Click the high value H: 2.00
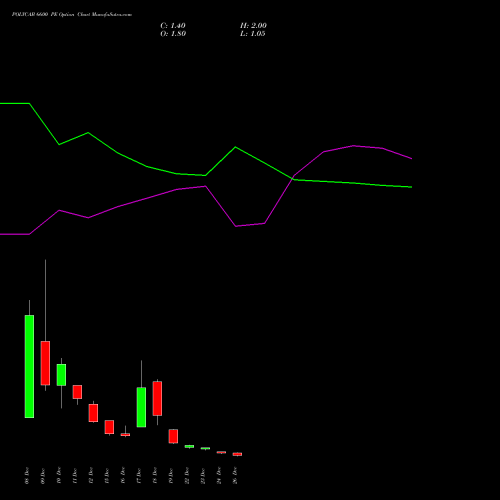The image size is (500, 500). tap(253, 26)
